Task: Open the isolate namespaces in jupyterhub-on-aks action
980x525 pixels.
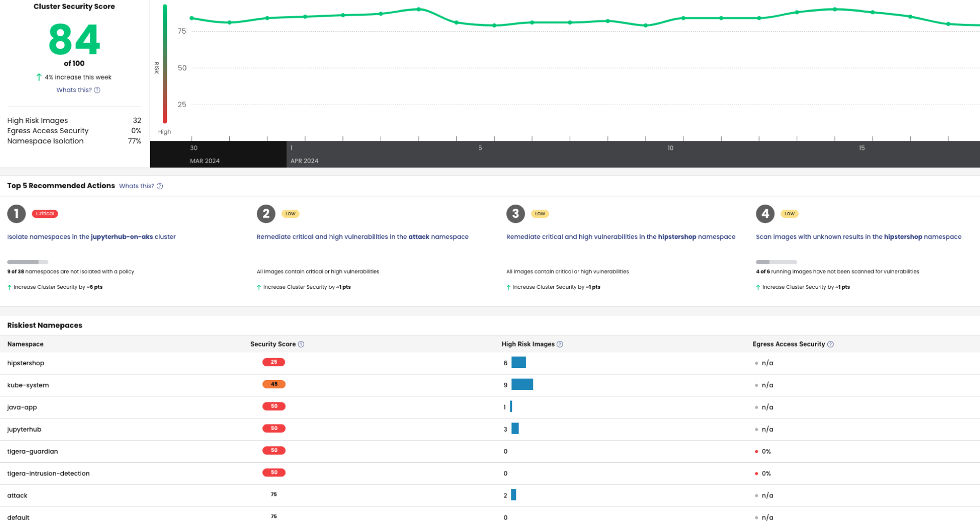Action: 91,236
